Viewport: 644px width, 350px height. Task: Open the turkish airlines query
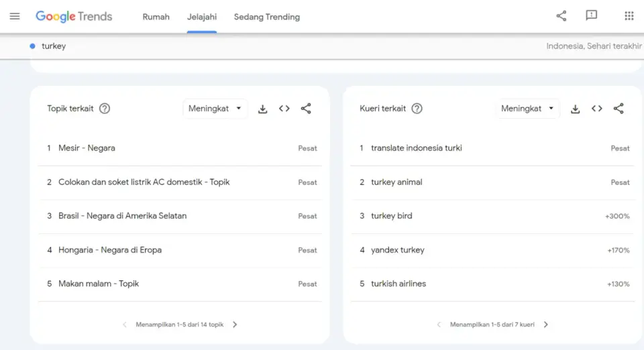492,284
